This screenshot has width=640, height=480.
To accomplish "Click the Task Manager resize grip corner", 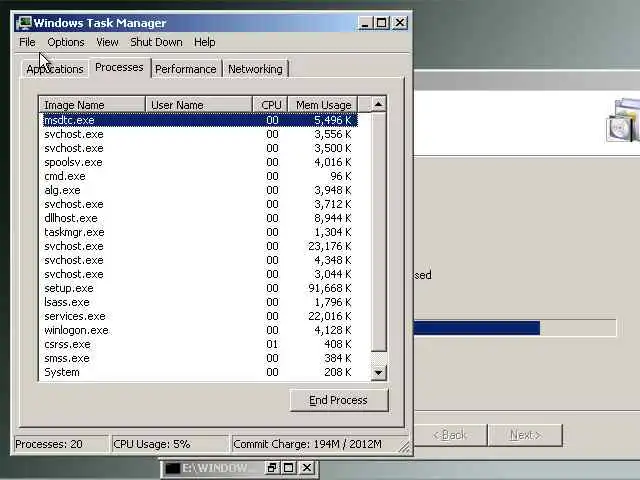I will coord(405,447).
